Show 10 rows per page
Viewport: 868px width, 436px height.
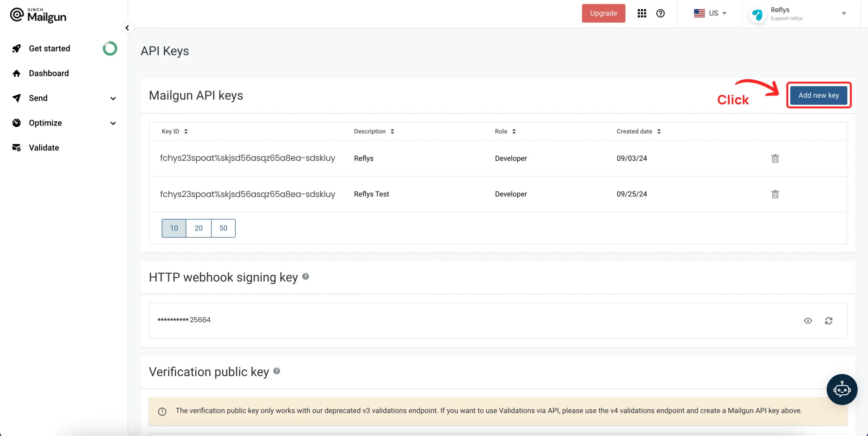pos(174,228)
